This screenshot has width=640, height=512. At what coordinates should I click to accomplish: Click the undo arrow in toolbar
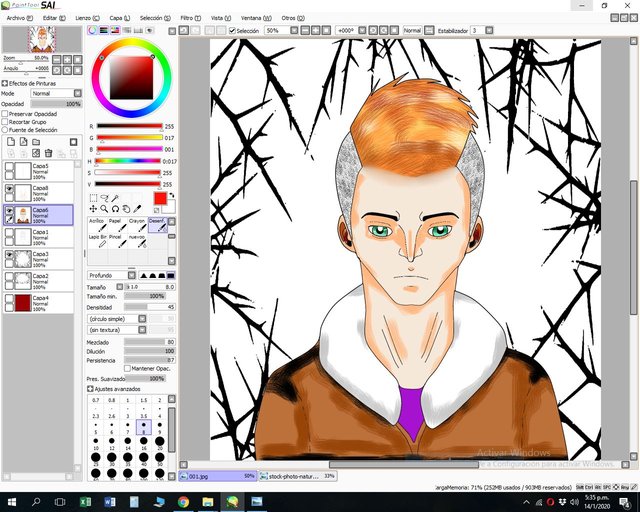click(x=184, y=30)
